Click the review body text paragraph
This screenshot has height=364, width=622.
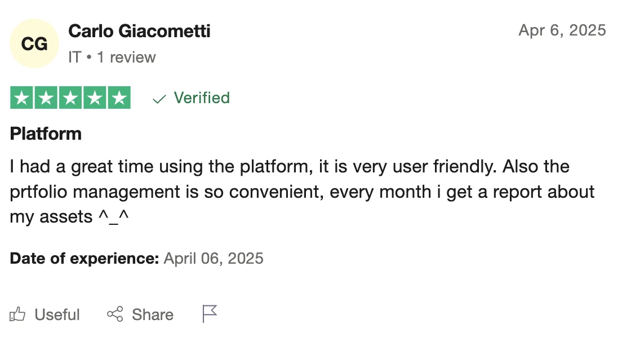[303, 192]
